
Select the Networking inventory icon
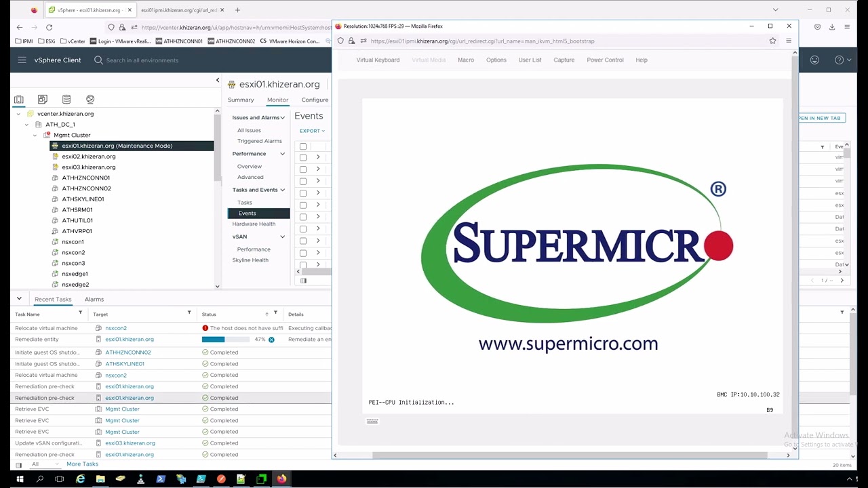[90, 99]
